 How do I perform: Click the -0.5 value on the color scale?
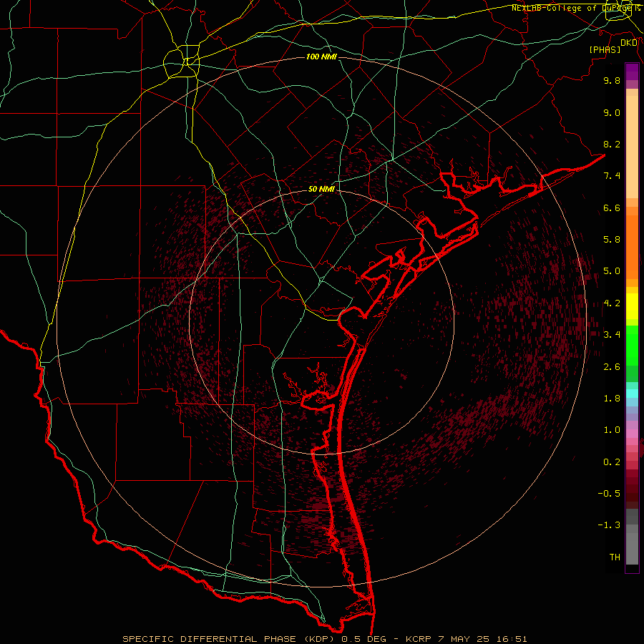click(609, 494)
